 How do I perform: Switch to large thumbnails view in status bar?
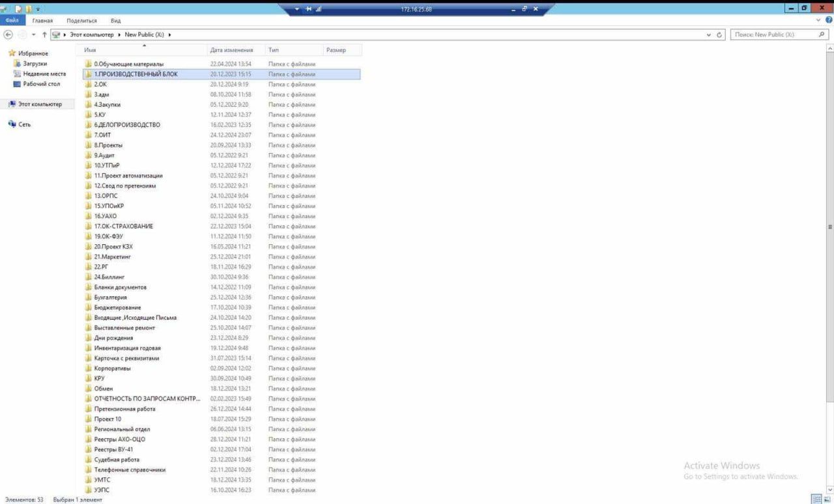[x=827, y=499]
